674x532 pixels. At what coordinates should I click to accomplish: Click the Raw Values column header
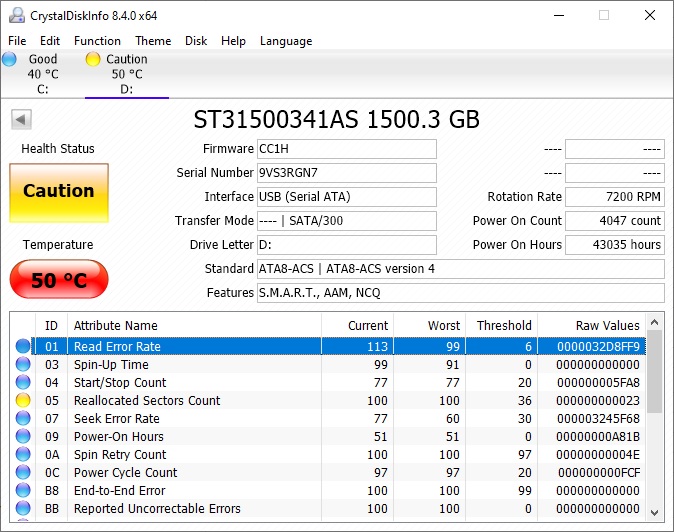[591, 325]
